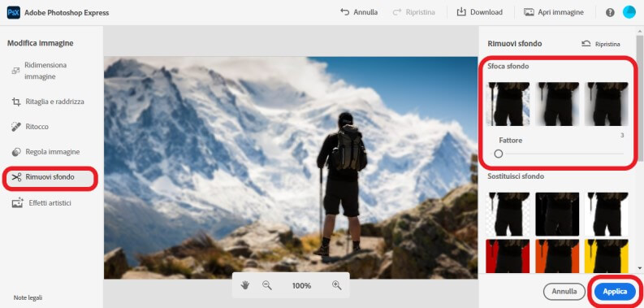The width and height of the screenshot is (644, 308).
Task: Click the Annulla button beside Applica
Action: 564,292
